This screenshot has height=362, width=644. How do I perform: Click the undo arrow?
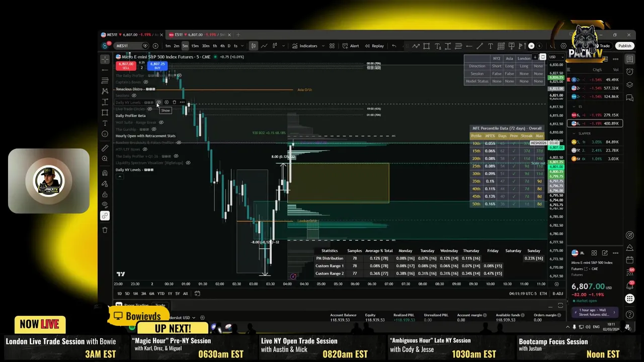(394, 46)
